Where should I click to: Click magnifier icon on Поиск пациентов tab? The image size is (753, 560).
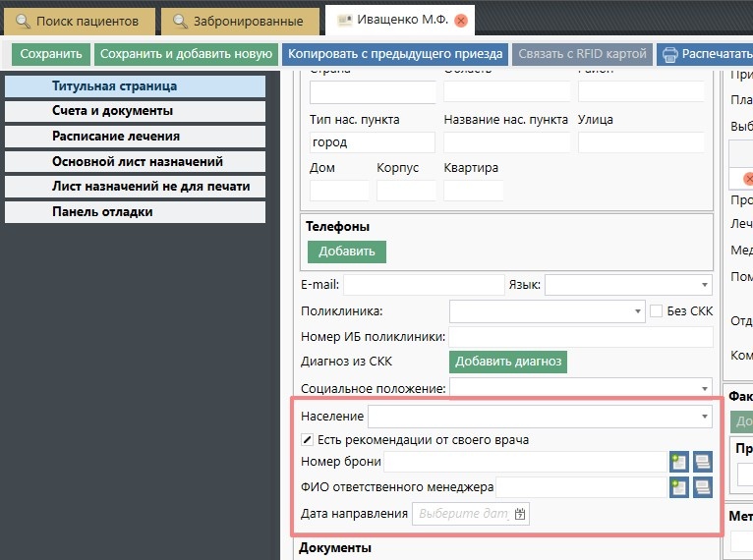23,21
